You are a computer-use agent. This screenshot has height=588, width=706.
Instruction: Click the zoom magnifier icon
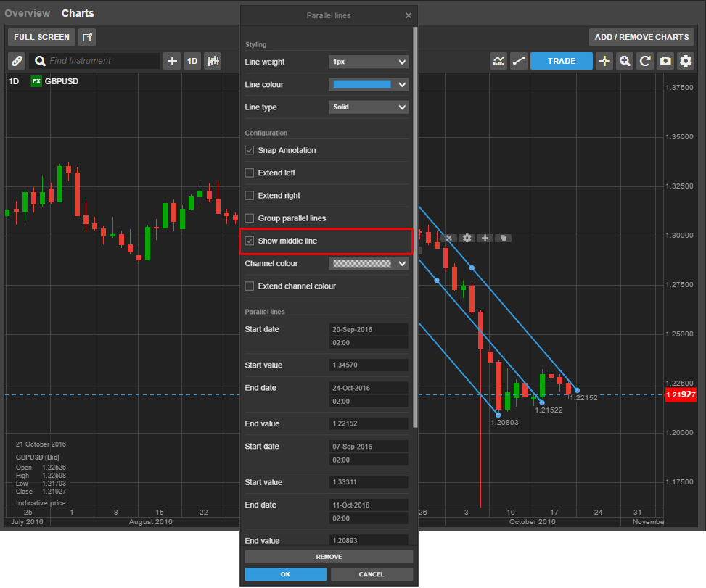[x=625, y=61]
